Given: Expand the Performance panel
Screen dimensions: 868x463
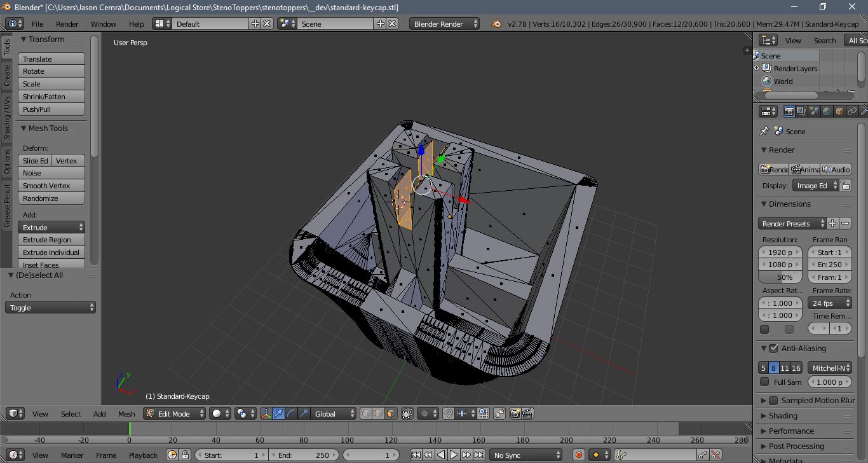Looking at the screenshot, I should click(791, 431).
